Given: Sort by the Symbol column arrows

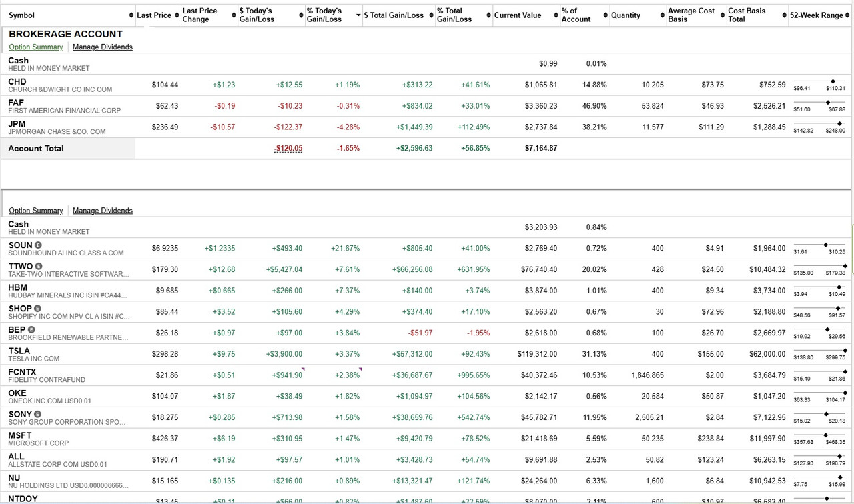Looking at the screenshot, I should click(x=131, y=15).
